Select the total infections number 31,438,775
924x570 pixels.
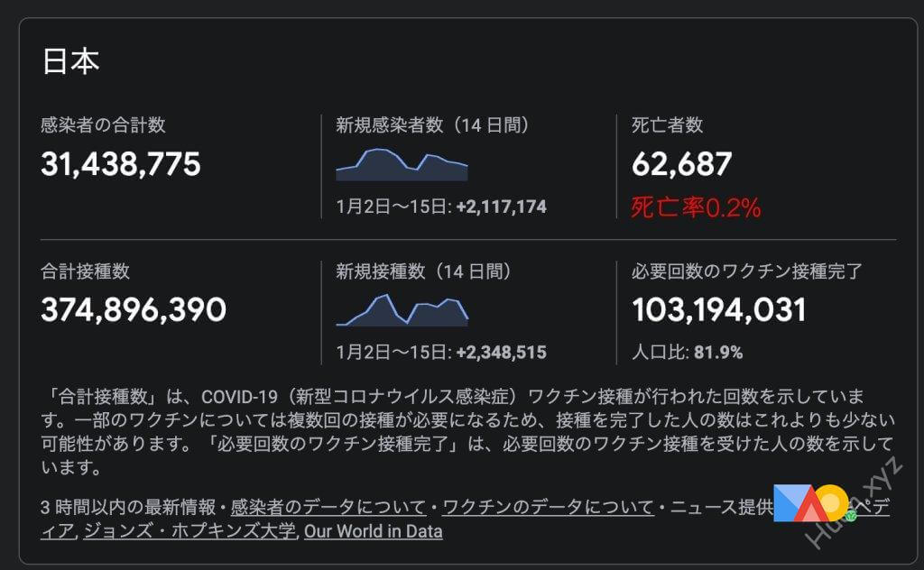(121, 164)
